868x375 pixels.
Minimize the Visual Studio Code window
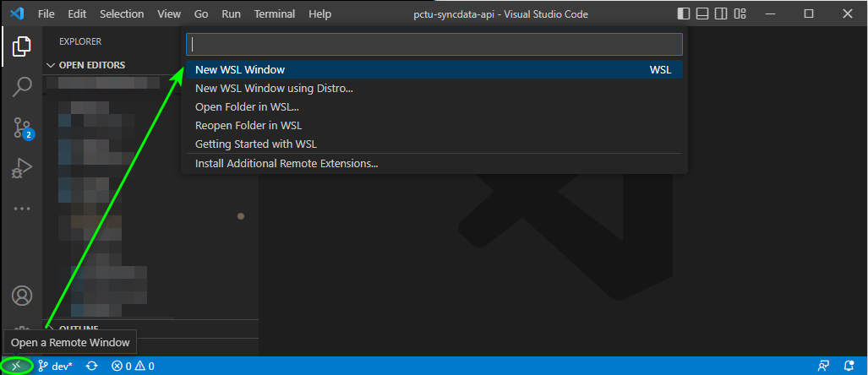771,14
